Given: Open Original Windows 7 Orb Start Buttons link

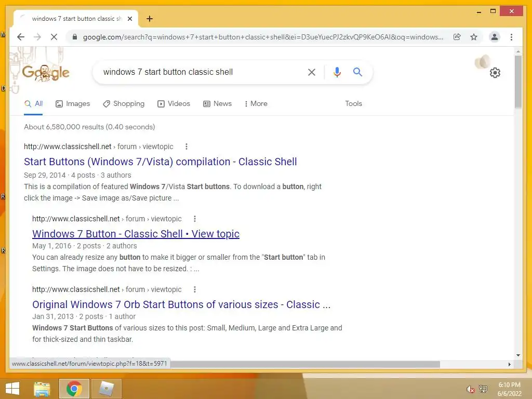Looking at the screenshot, I should [181, 304].
